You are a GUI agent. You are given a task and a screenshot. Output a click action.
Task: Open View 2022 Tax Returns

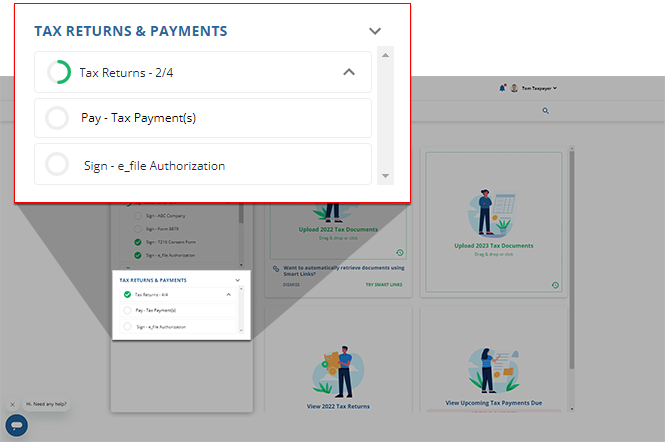coord(338,406)
